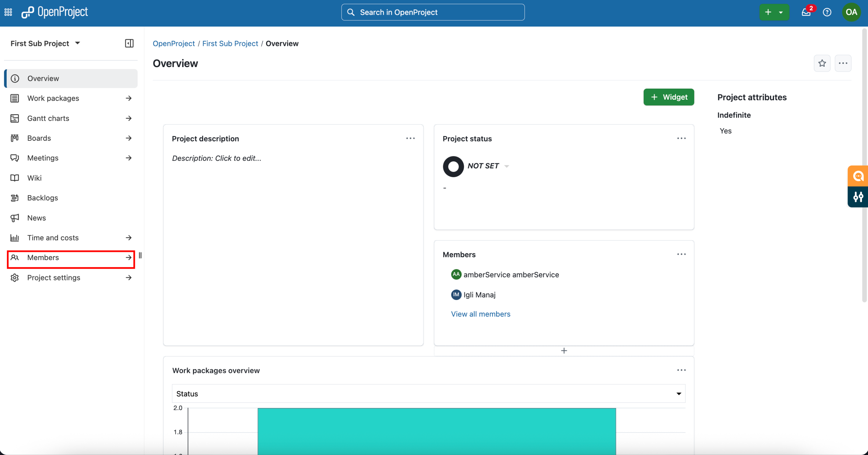This screenshot has height=455, width=868.
Task: Open the green plus create dropdown
Action: point(774,12)
